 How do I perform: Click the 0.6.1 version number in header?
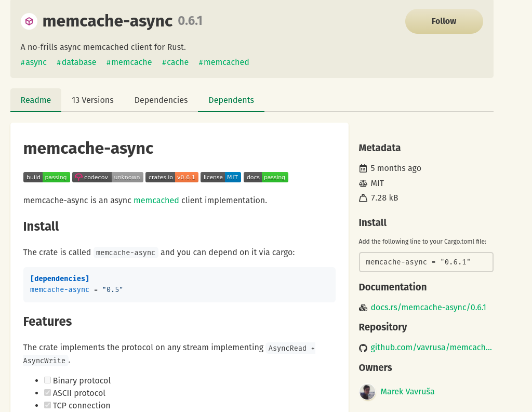[190, 21]
